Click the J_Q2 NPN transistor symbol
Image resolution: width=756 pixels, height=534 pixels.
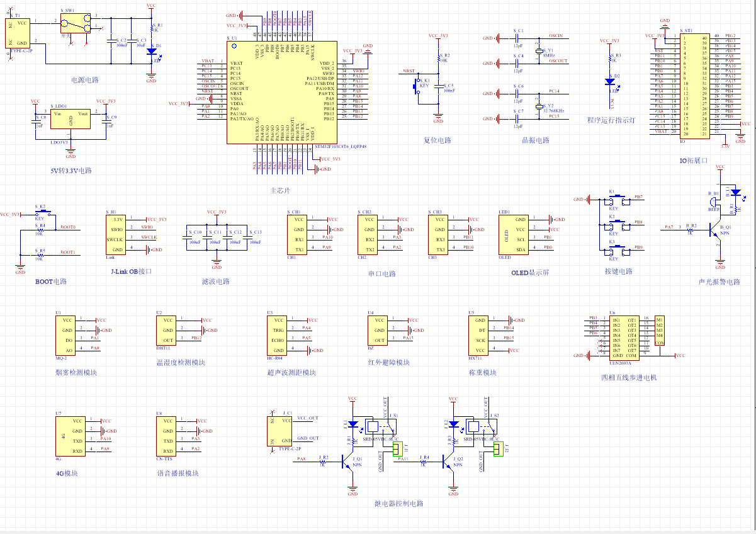point(449,462)
